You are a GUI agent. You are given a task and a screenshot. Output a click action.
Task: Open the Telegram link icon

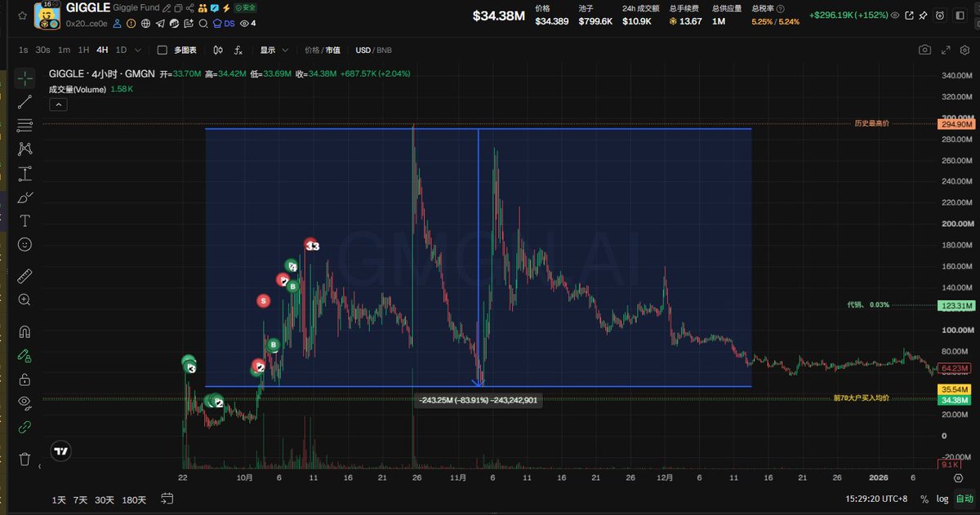click(158, 24)
